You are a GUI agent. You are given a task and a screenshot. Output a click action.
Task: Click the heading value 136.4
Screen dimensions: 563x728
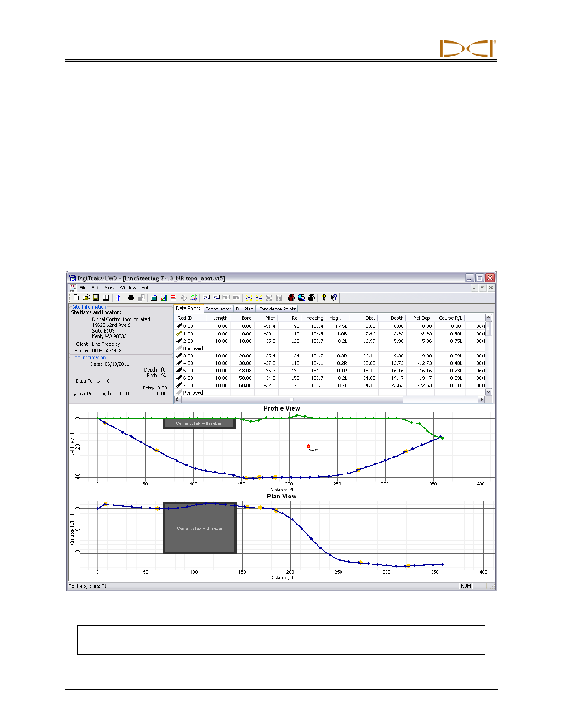pos(317,327)
